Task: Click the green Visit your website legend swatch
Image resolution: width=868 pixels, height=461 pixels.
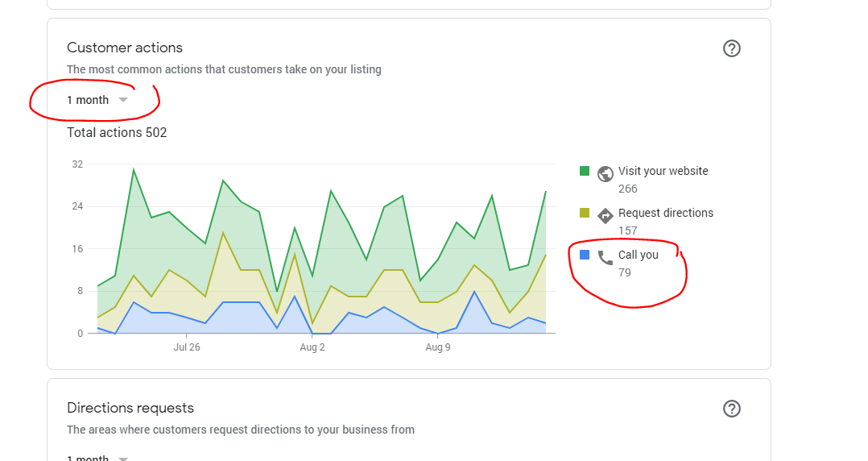Action: click(585, 171)
